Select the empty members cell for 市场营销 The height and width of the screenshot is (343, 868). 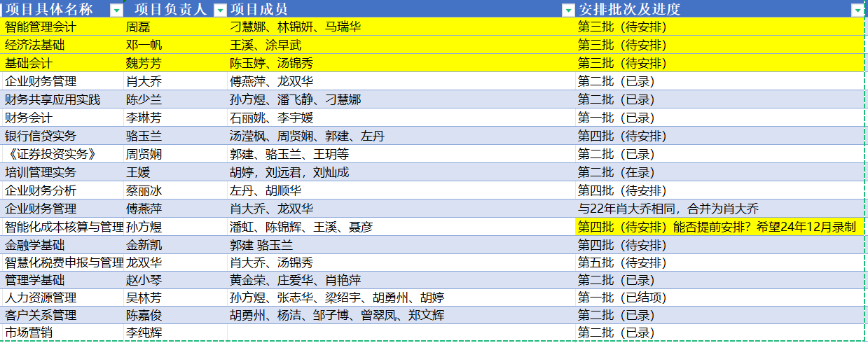point(401,333)
